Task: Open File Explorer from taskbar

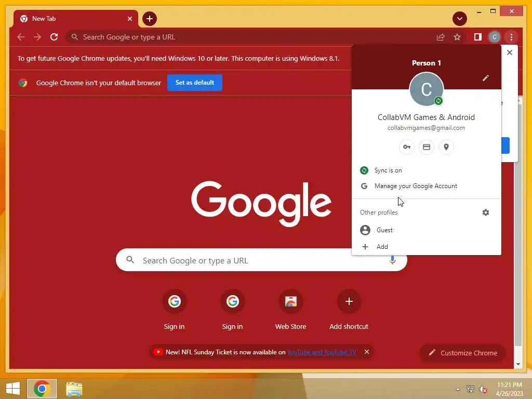Action: [74, 389]
